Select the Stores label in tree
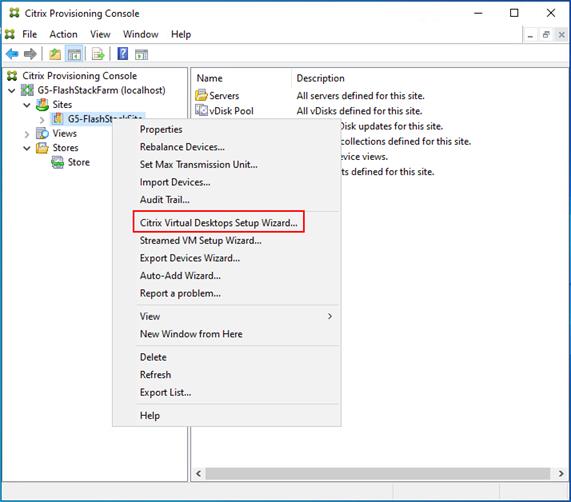The height and width of the screenshot is (502, 571). pyautogui.click(x=66, y=148)
